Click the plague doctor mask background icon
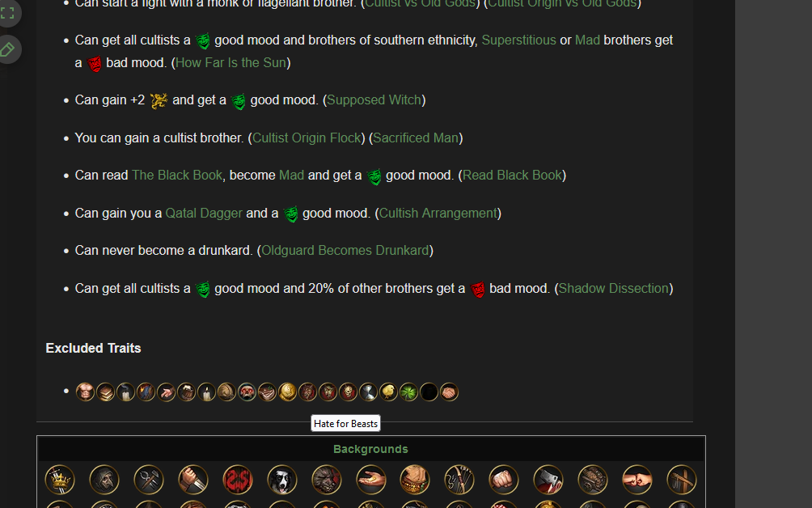812x508 pixels. click(x=104, y=480)
